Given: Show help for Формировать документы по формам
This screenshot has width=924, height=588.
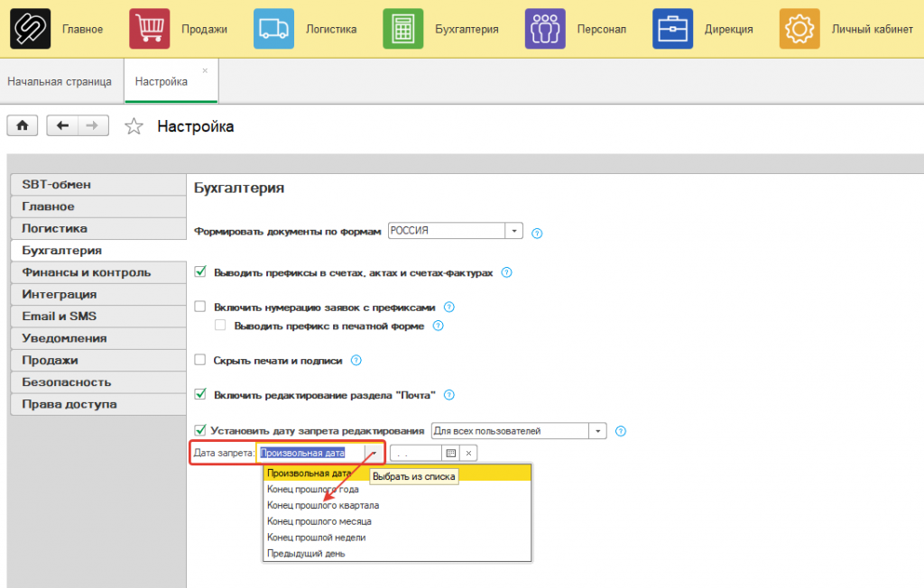Looking at the screenshot, I should (537, 234).
